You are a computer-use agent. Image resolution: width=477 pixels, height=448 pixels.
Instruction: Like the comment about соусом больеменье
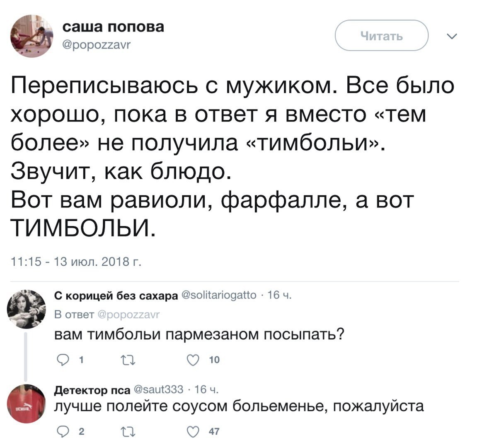[193, 431]
